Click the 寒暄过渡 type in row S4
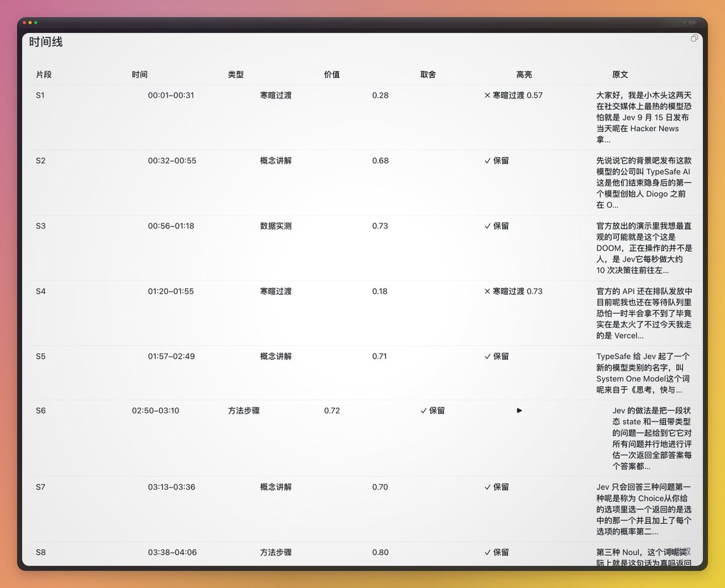 [x=276, y=291]
